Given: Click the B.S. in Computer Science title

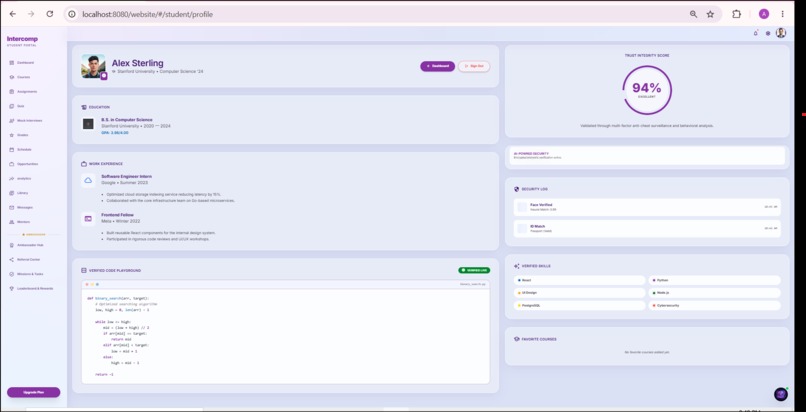Looking at the screenshot, I should click(127, 120).
